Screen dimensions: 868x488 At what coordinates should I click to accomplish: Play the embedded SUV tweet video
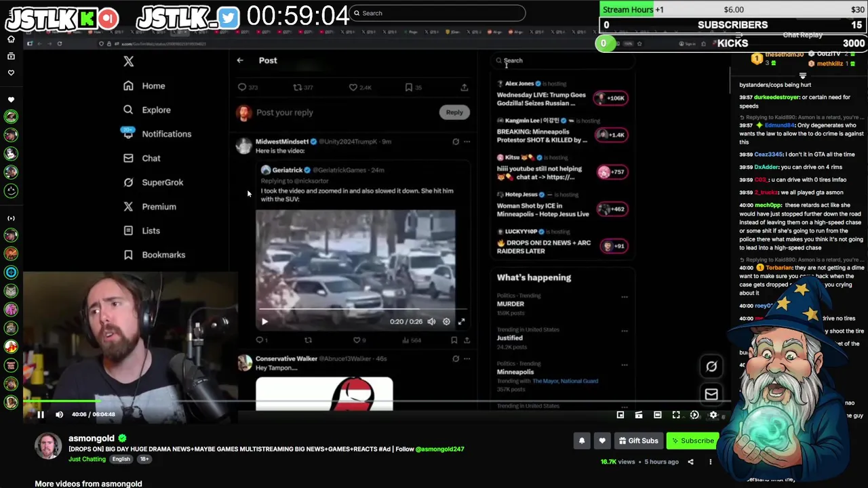[264, 322]
